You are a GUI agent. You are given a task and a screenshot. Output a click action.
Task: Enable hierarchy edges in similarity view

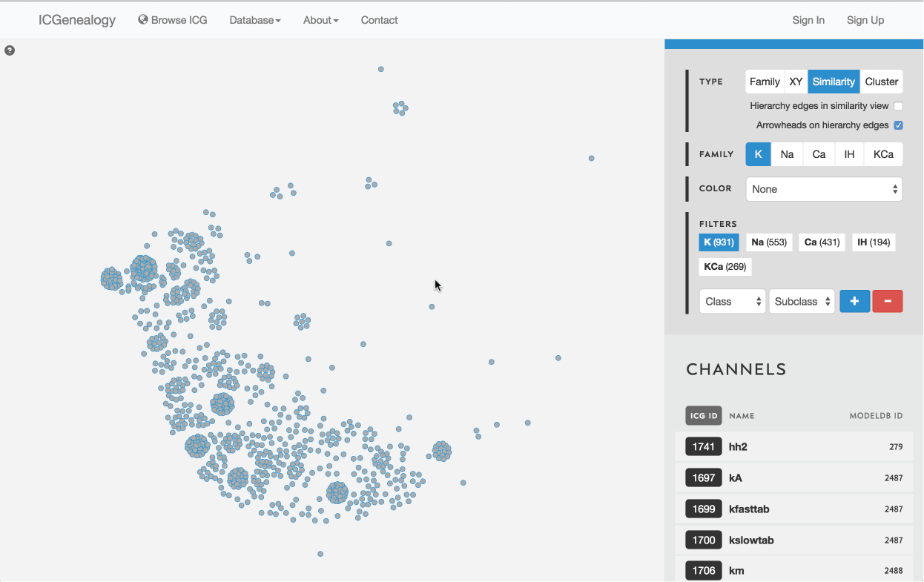[x=898, y=106]
